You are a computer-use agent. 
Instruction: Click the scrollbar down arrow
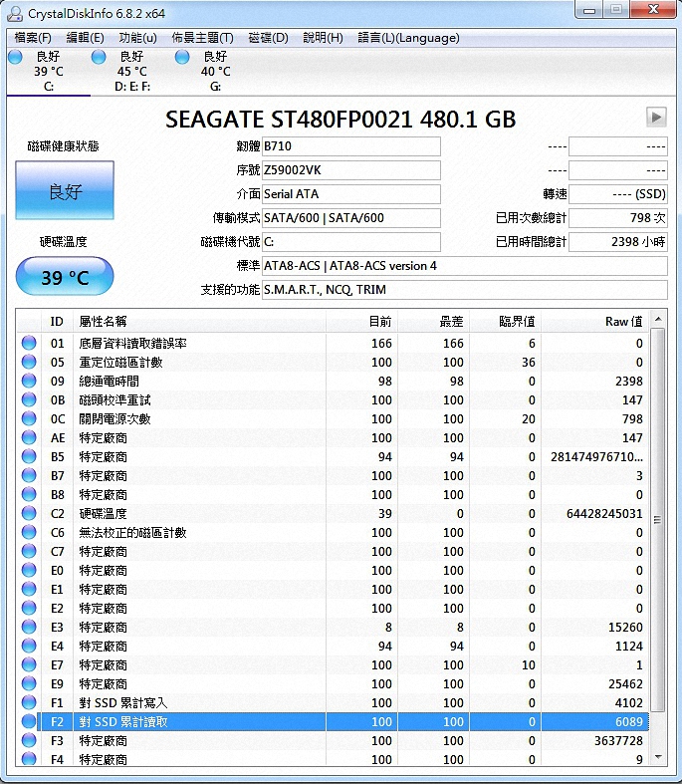658,757
